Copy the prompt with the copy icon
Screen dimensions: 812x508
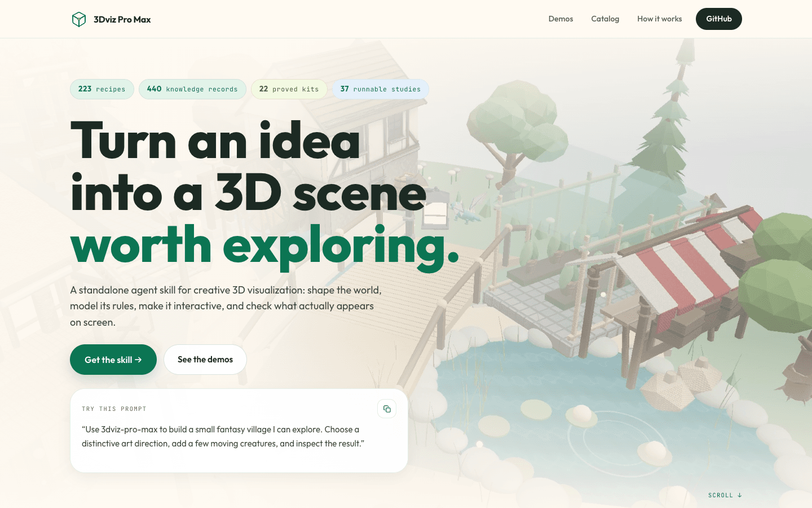(x=387, y=409)
